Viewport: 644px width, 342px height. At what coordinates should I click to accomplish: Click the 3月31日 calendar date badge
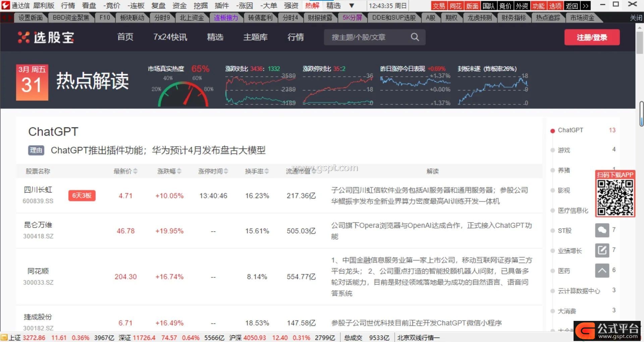32,82
